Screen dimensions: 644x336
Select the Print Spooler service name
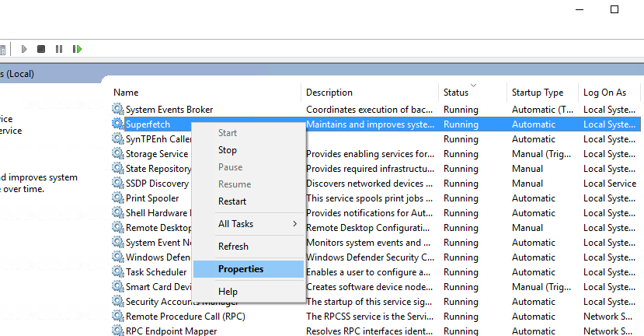click(x=152, y=198)
